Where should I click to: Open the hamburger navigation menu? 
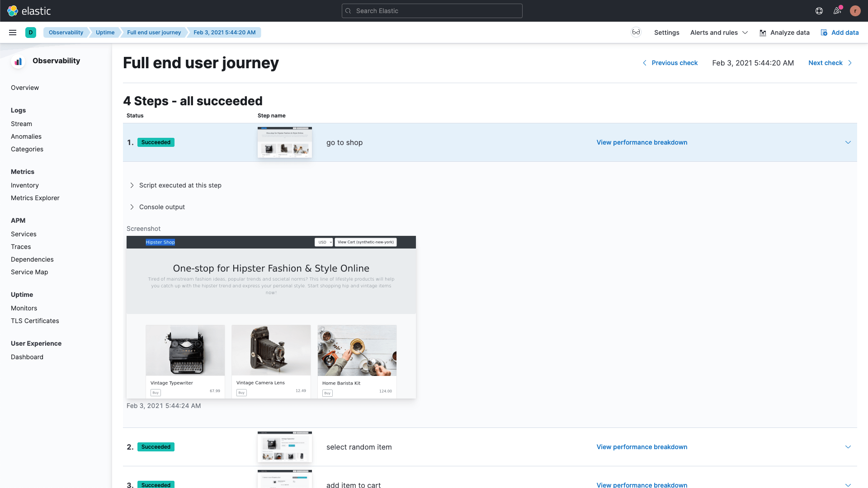pos(13,33)
